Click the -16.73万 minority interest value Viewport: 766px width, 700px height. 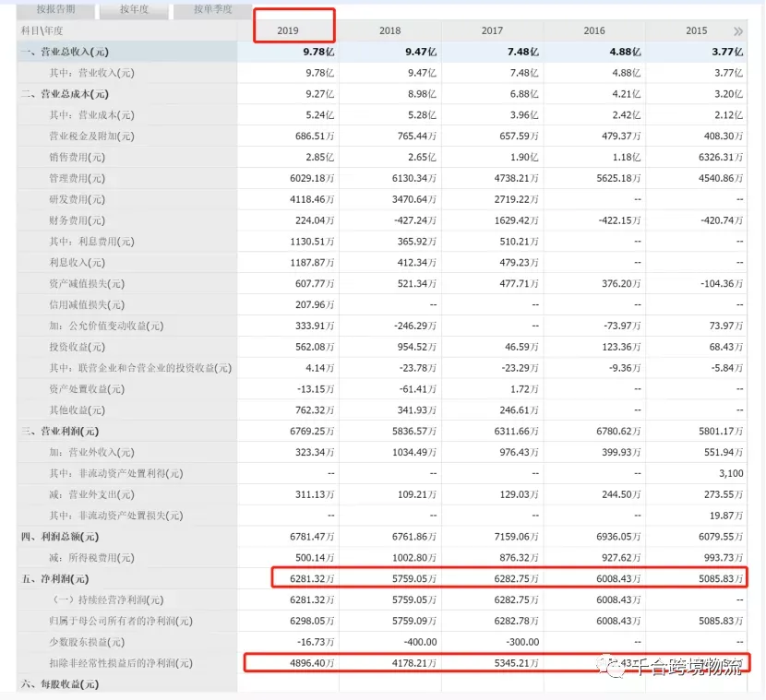coord(316,642)
